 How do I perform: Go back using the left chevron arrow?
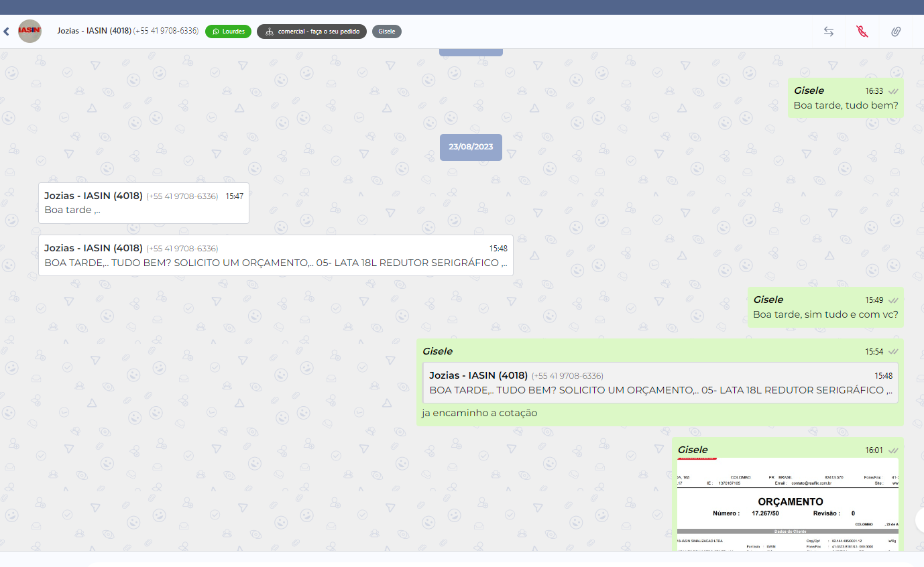[6, 31]
